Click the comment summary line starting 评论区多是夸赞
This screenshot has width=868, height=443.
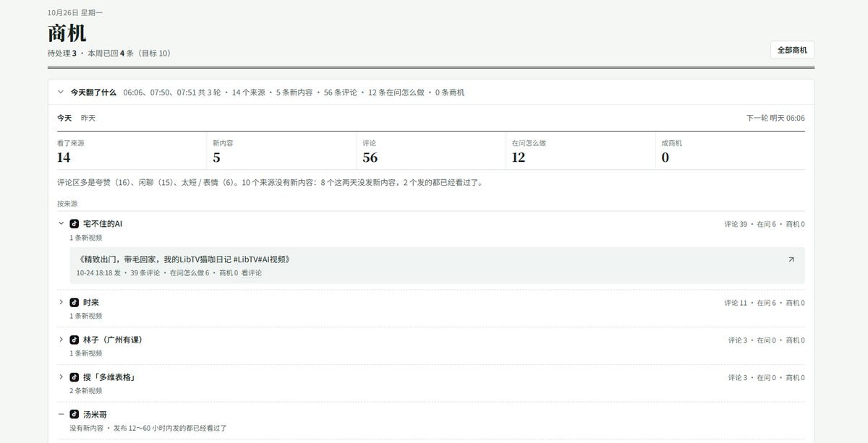click(x=270, y=183)
